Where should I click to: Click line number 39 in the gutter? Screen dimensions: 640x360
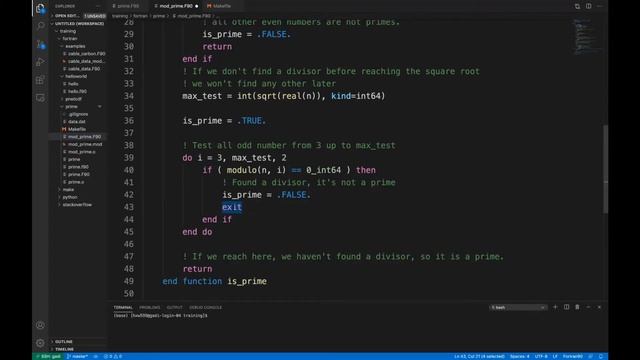[129, 158]
